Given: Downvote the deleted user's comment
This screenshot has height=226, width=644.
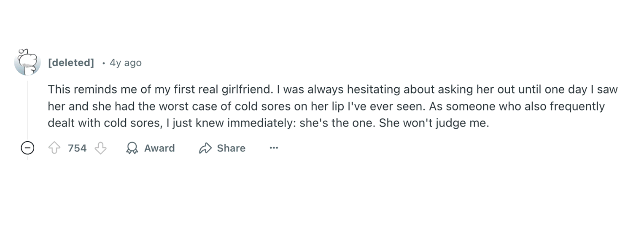Looking at the screenshot, I should 100,148.
